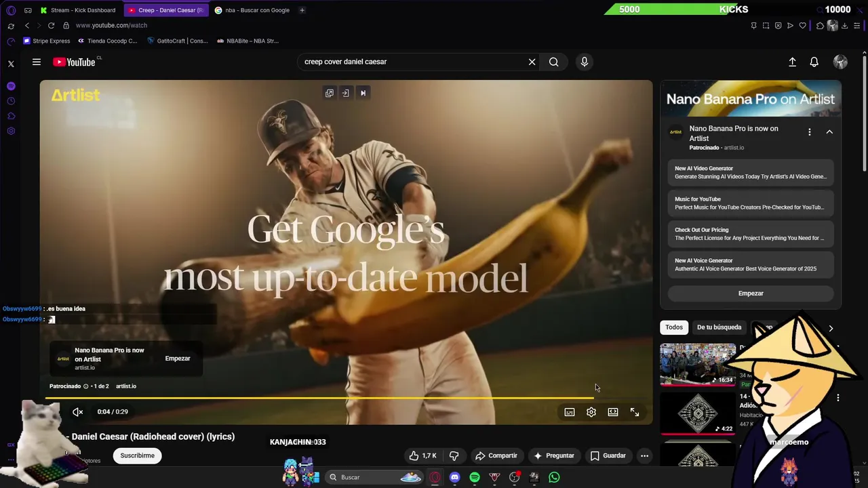The image size is (868, 488).
Task: Switch to Creep - Daniel Caesar tab
Action: click(x=167, y=10)
